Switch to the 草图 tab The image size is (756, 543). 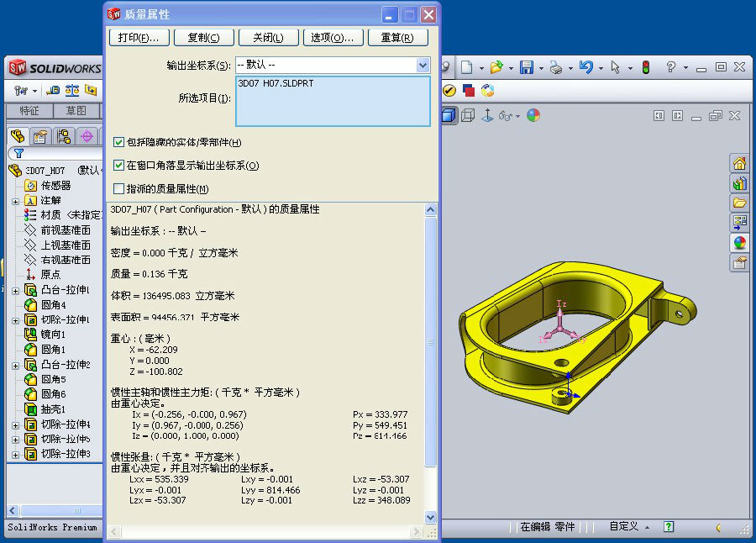(76, 111)
